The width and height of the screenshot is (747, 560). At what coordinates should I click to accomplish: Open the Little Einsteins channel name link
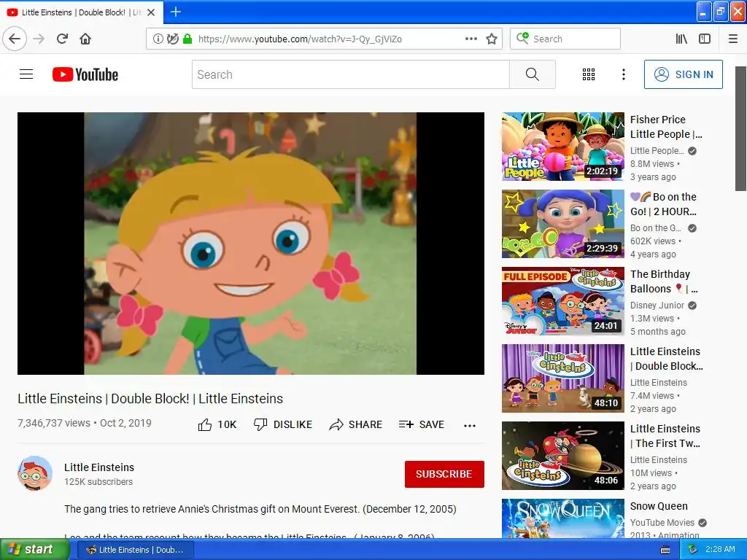pyautogui.click(x=99, y=467)
